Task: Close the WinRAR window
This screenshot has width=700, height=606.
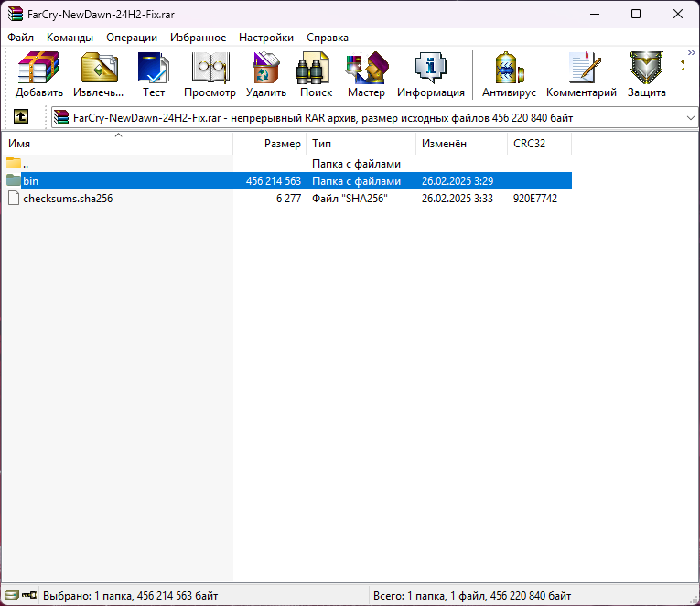Action: click(x=678, y=14)
